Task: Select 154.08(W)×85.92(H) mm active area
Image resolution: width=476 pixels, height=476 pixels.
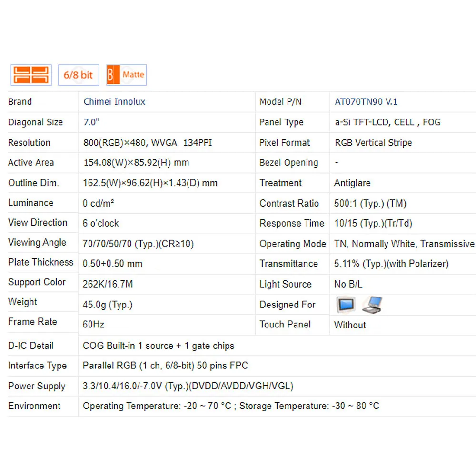Action: tap(136, 163)
